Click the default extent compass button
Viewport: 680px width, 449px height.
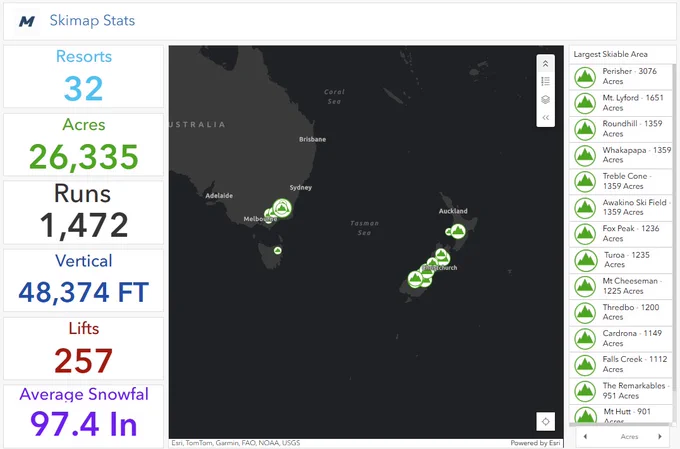[545, 421]
